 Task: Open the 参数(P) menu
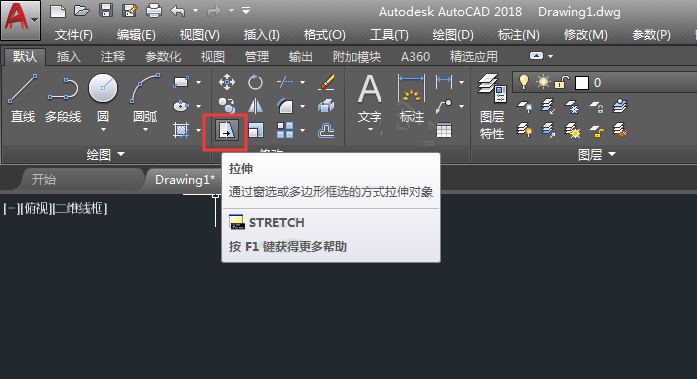(651, 35)
